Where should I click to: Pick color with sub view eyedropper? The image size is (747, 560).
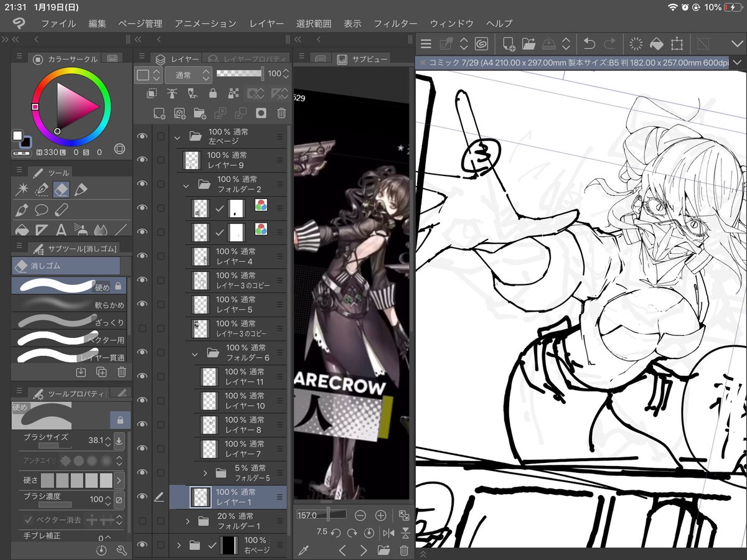pyautogui.click(x=304, y=550)
